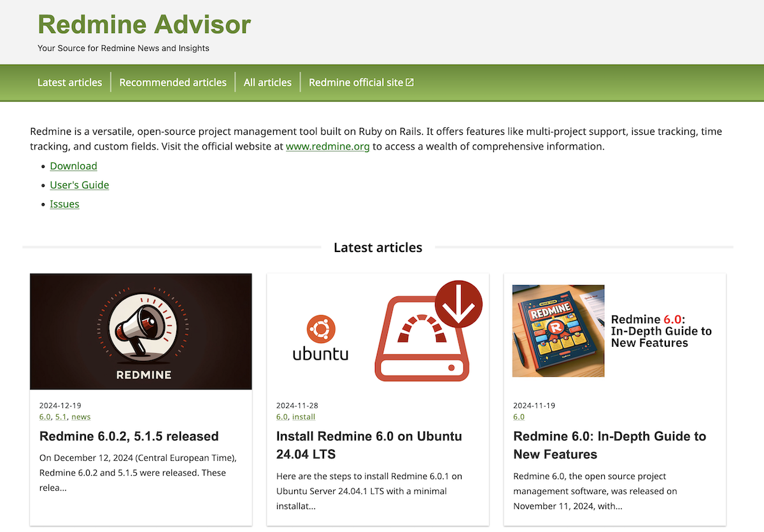This screenshot has height=532, width=764.
Task: Open the Issues link
Action: tap(64, 204)
